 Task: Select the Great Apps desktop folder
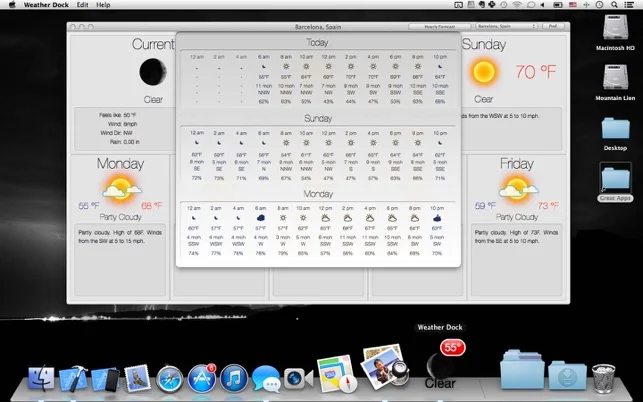(x=615, y=182)
